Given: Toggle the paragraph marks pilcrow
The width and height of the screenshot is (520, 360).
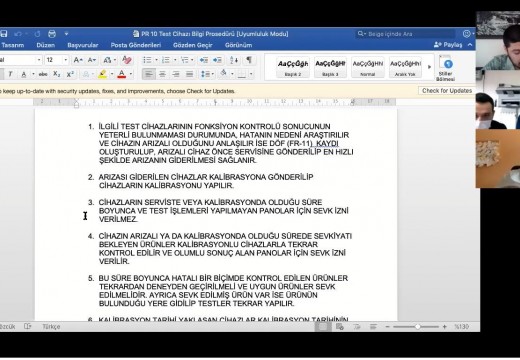Looking at the screenshot, I should pyautogui.click(x=249, y=60).
